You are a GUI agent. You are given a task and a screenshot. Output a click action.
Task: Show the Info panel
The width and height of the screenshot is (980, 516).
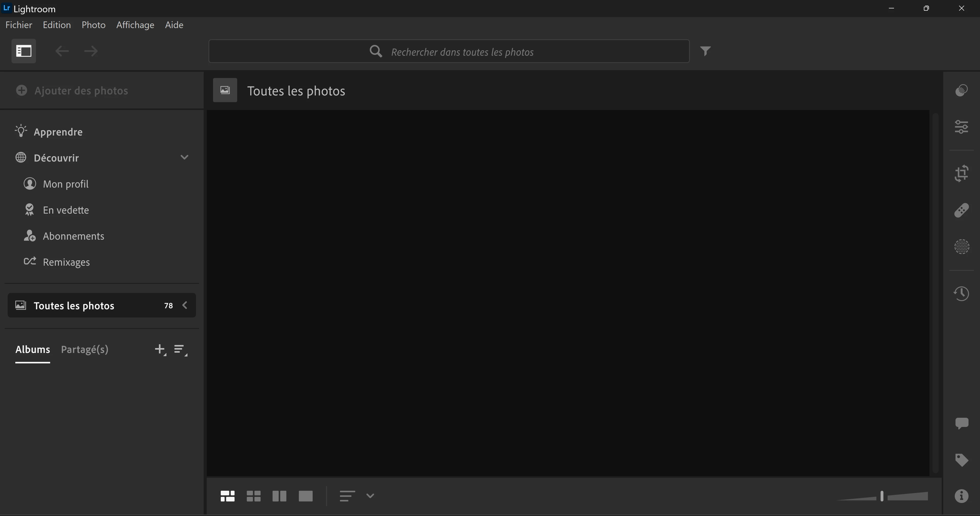pyautogui.click(x=961, y=496)
